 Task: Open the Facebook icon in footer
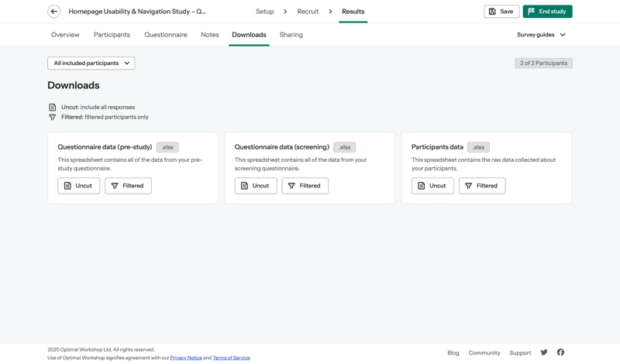pos(560,352)
